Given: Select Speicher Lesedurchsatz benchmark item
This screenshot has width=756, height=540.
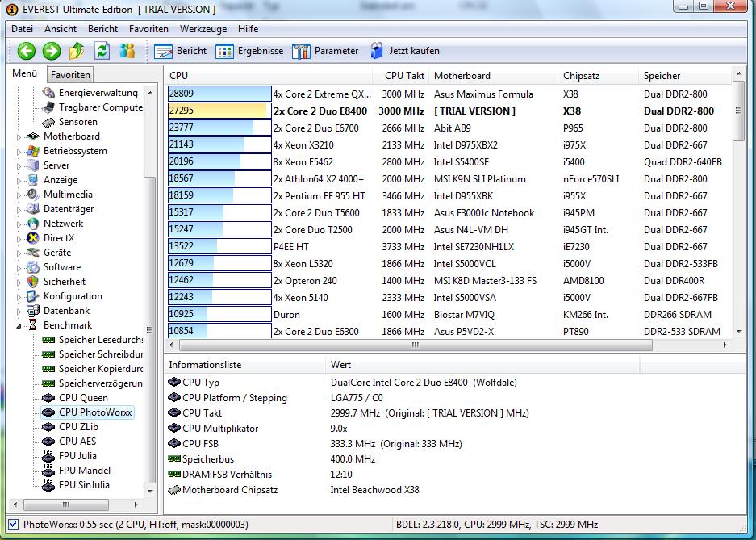Looking at the screenshot, I should coord(100,340).
